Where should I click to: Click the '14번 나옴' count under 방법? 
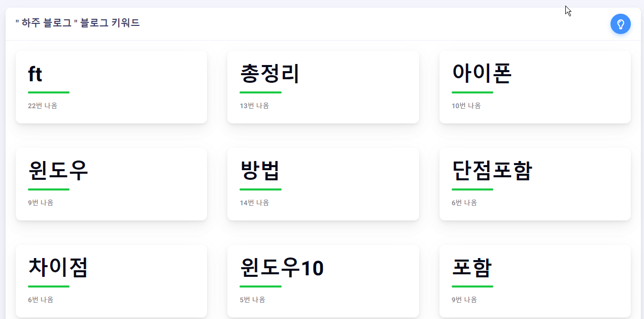click(254, 202)
